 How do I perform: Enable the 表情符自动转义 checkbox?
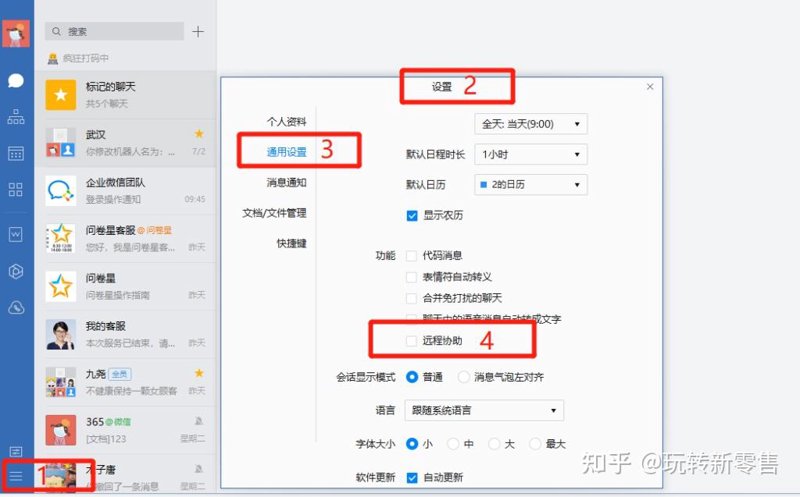411,277
